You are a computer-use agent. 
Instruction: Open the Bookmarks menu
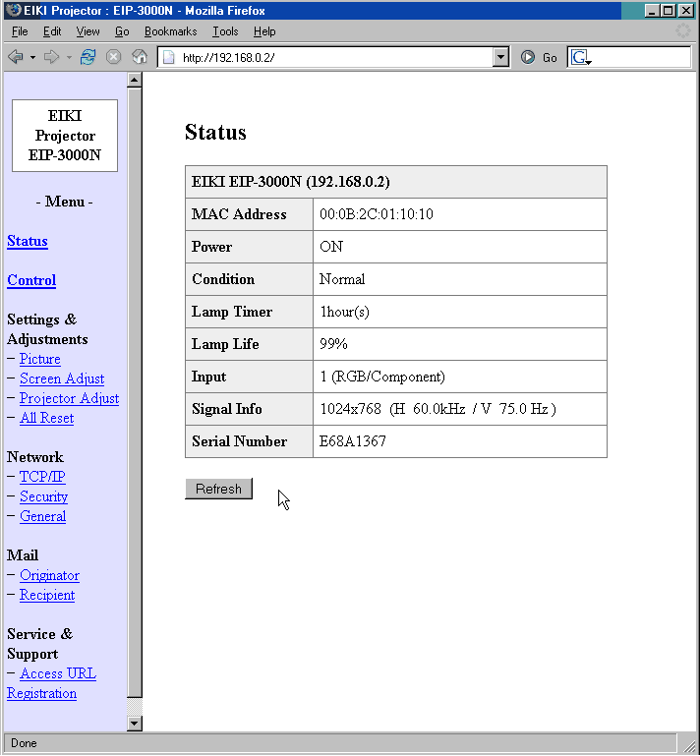pyautogui.click(x=171, y=31)
